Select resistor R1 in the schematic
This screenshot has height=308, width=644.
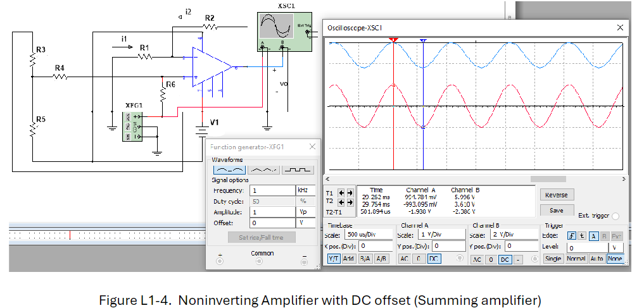tap(145, 57)
